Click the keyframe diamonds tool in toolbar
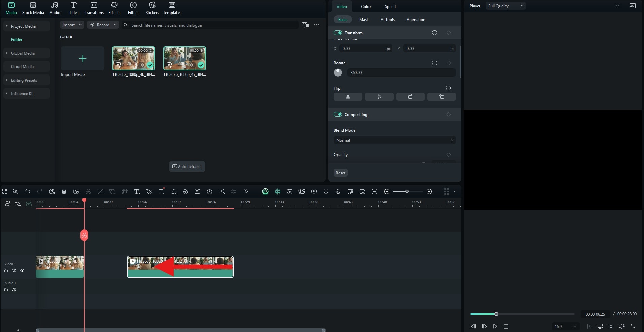 [x=149, y=191]
